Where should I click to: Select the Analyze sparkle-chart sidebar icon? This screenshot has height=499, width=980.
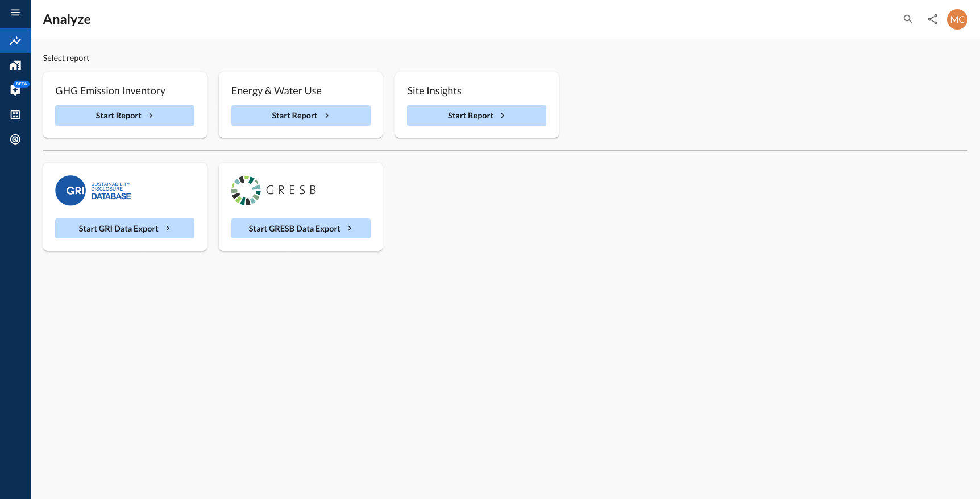pyautogui.click(x=15, y=41)
